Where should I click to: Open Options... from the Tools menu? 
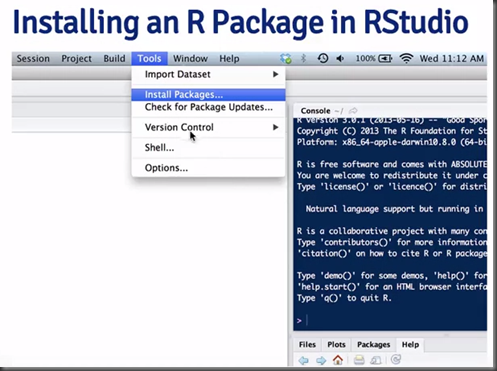coord(208,168)
